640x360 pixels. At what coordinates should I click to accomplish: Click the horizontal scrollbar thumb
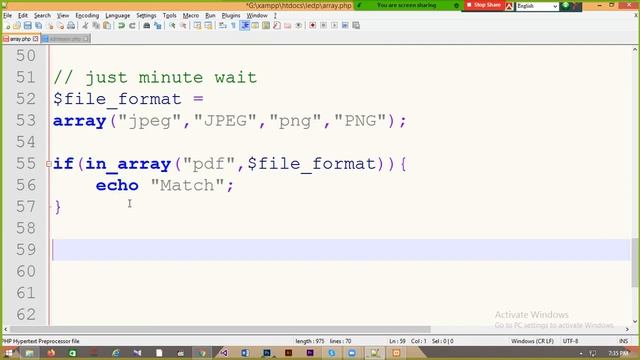pos(220,329)
